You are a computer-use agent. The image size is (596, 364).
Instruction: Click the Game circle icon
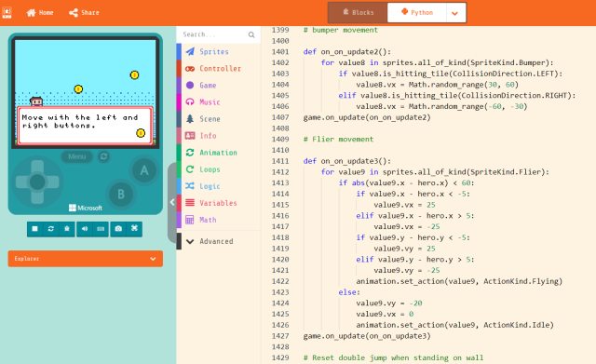[x=190, y=85]
